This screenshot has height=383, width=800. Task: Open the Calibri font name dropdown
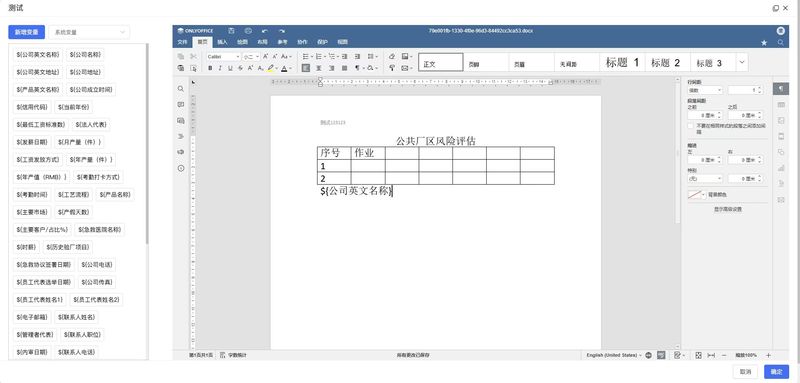point(223,57)
